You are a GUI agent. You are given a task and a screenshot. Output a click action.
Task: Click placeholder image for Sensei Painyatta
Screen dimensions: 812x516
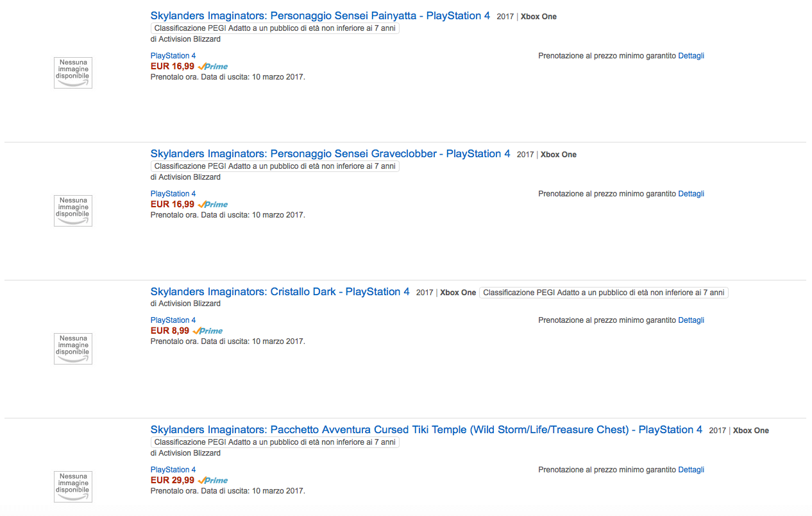point(73,73)
